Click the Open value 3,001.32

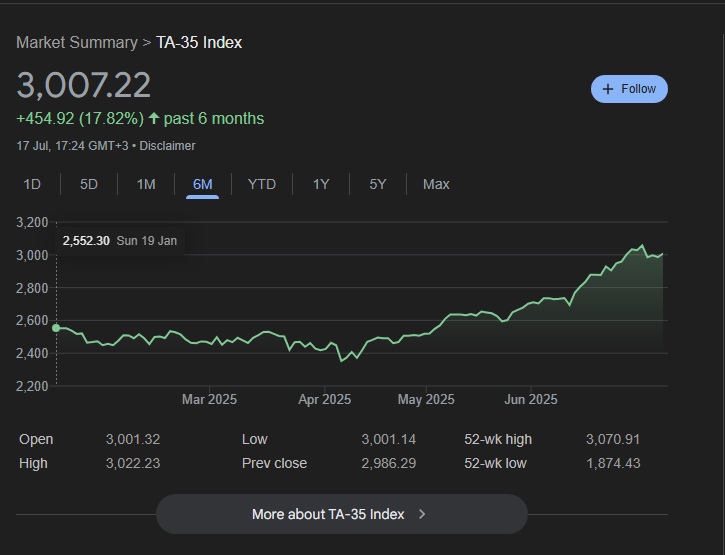click(x=133, y=439)
